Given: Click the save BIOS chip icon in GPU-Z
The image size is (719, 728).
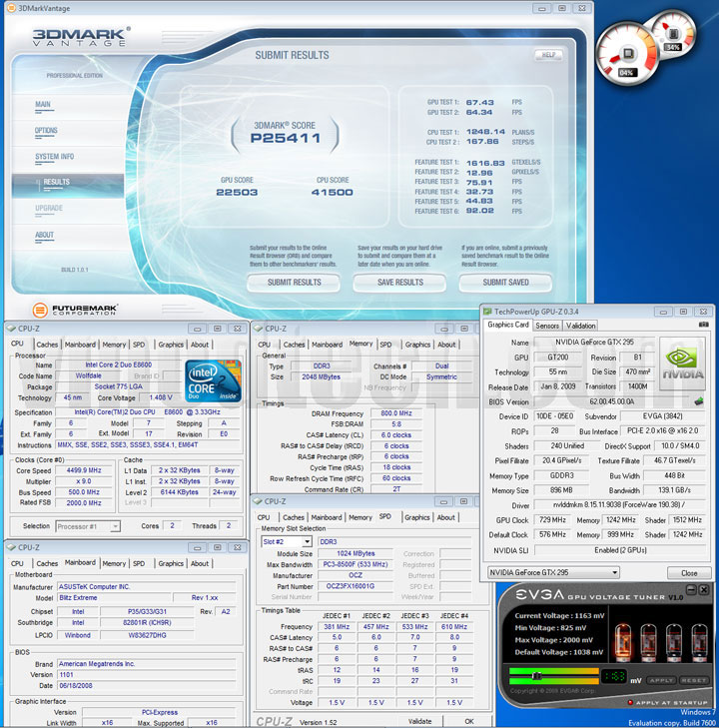Looking at the screenshot, I should [x=699, y=401].
